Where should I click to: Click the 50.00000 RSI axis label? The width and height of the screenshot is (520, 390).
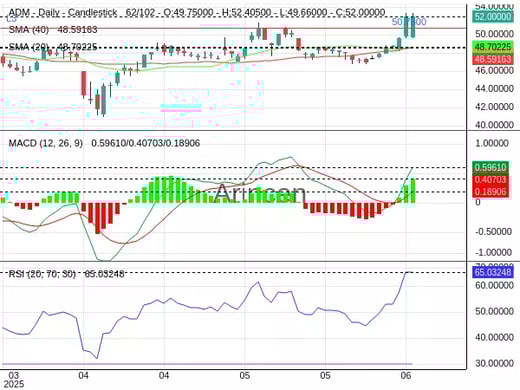tap(494, 311)
